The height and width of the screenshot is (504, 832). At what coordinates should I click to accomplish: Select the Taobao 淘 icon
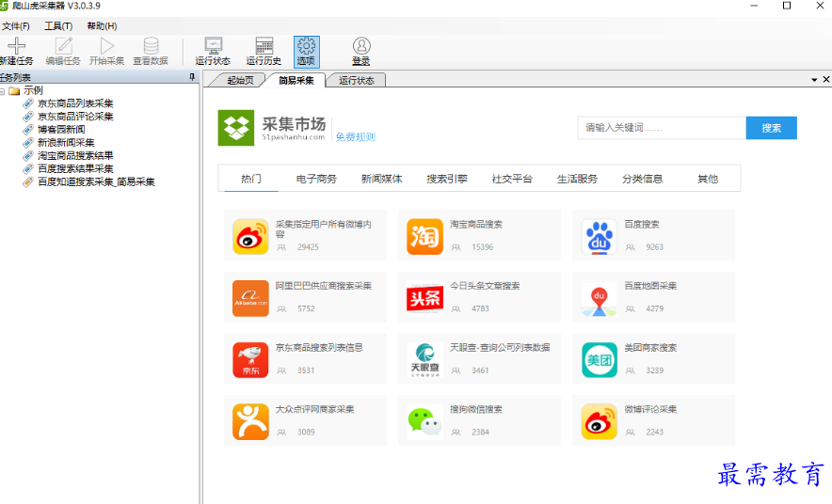coord(425,236)
